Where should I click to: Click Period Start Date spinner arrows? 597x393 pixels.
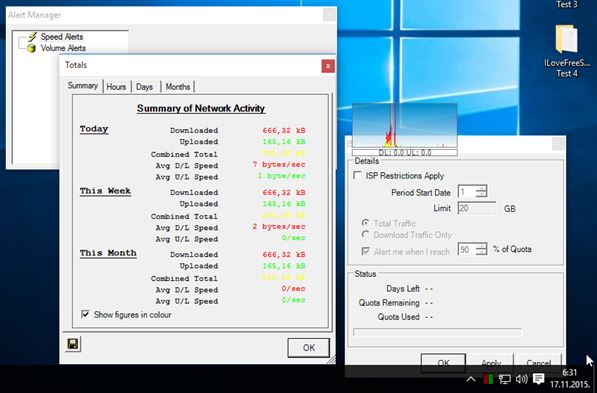coord(481,191)
